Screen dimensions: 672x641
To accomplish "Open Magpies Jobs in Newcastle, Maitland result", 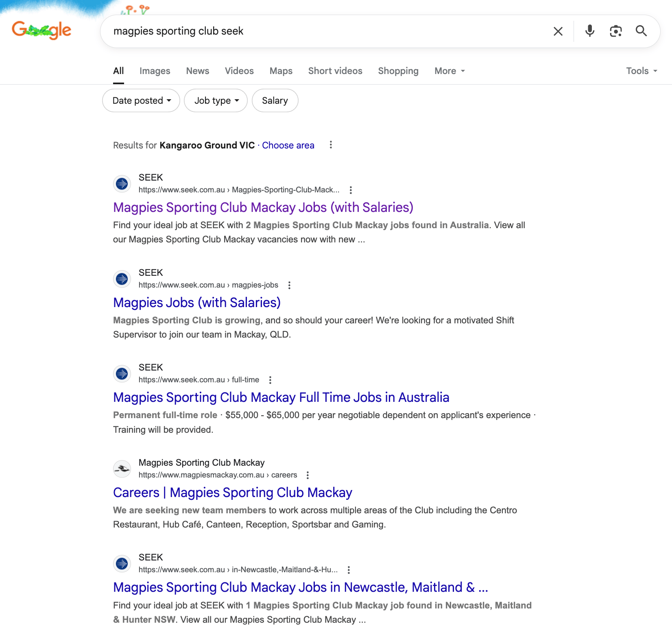I will [301, 587].
